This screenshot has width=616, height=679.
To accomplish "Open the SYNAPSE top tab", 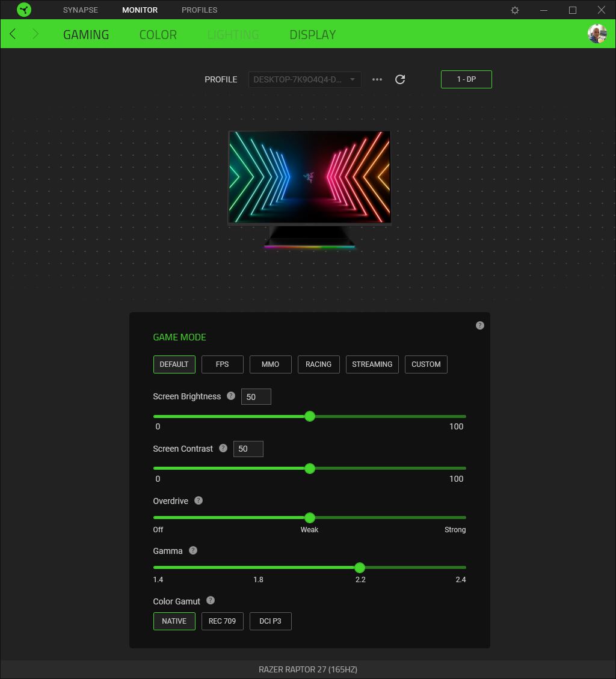I will point(81,10).
